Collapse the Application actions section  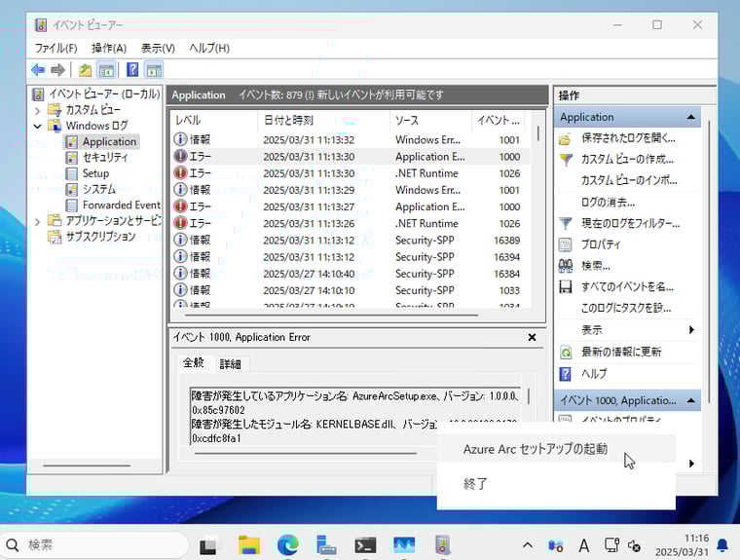pyautogui.click(x=691, y=117)
